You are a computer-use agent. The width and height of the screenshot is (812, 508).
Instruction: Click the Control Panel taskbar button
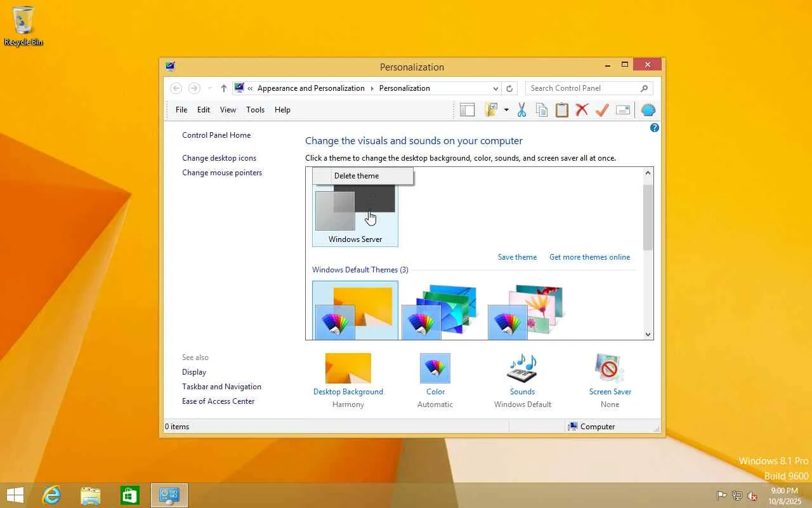tap(169, 495)
